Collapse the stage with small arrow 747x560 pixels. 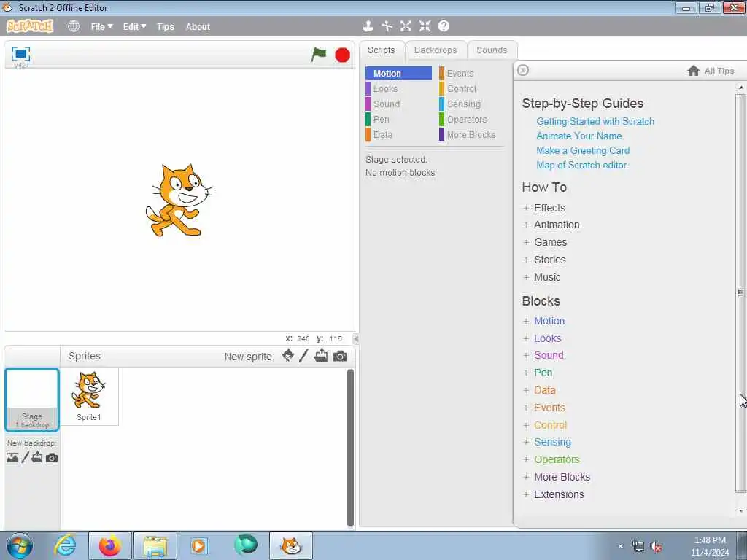(x=355, y=338)
